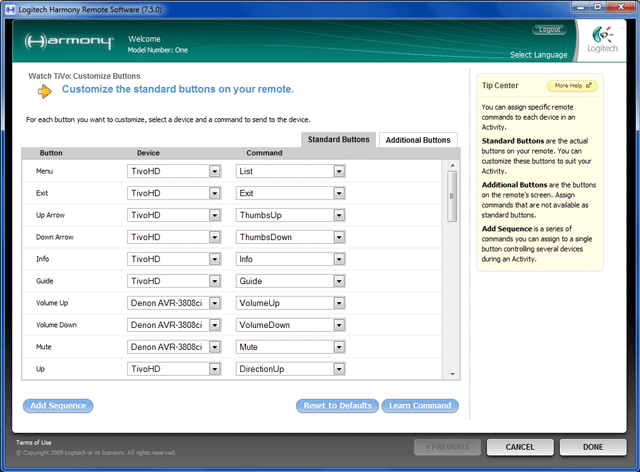Open the Menu row device dropdown
The height and width of the screenshot is (472, 640).
tap(174, 171)
